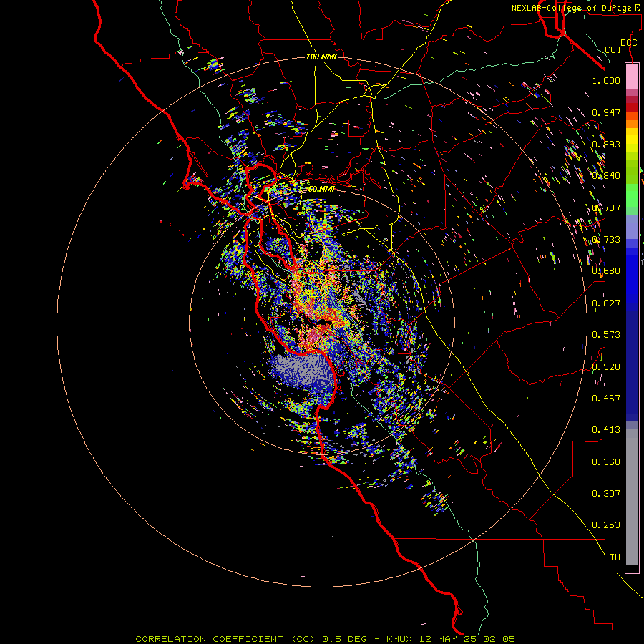Click the 0.307 scale value

click(x=606, y=494)
